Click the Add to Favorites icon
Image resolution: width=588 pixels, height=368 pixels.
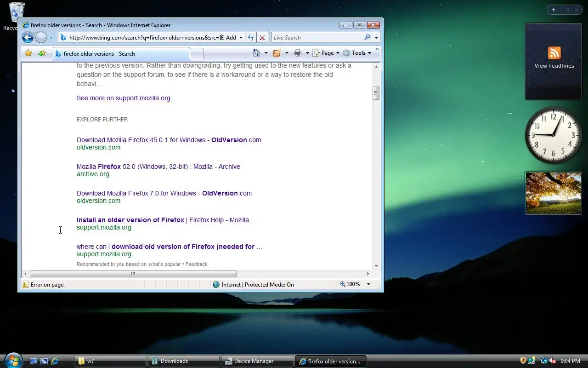tap(42, 53)
